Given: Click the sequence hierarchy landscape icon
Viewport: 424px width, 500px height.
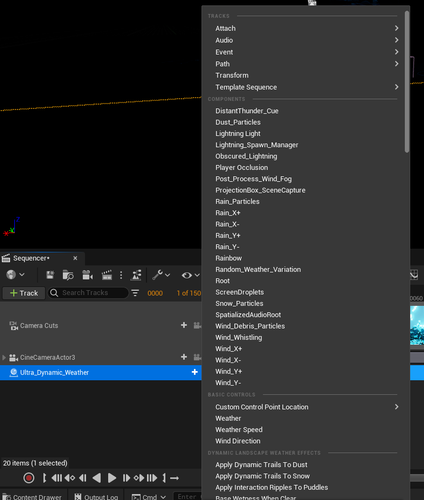Looking at the screenshot, I should pyautogui.click(x=137, y=275).
